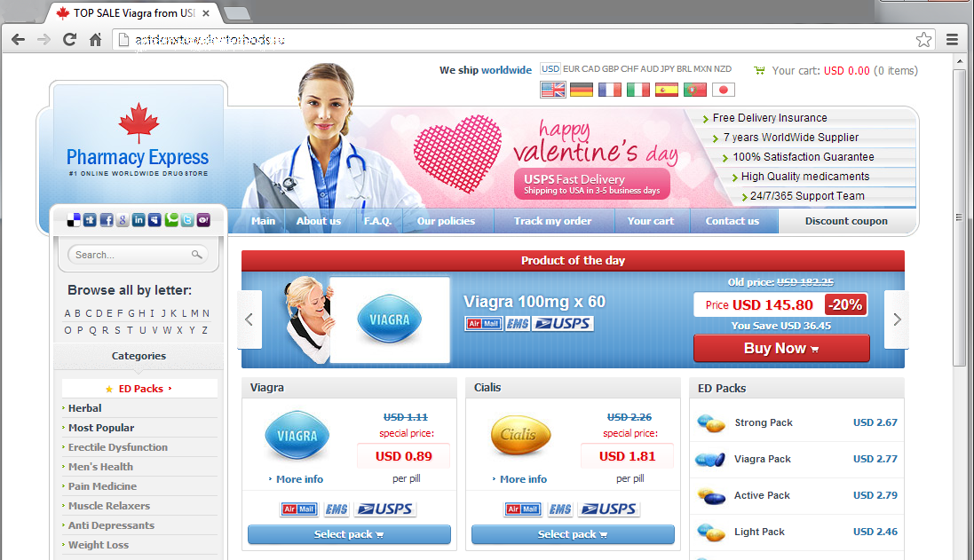Select JPY currency
The height and width of the screenshot is (560, 974).
(668, 69)
